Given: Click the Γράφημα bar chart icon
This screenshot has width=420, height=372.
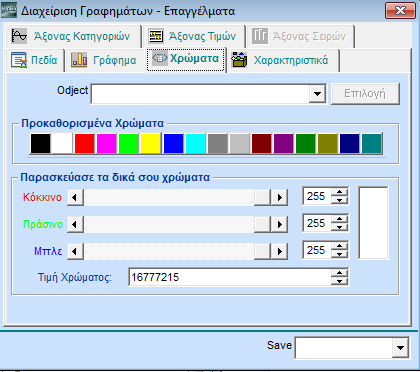Looking at the screenshot, I should coord(79,60).
